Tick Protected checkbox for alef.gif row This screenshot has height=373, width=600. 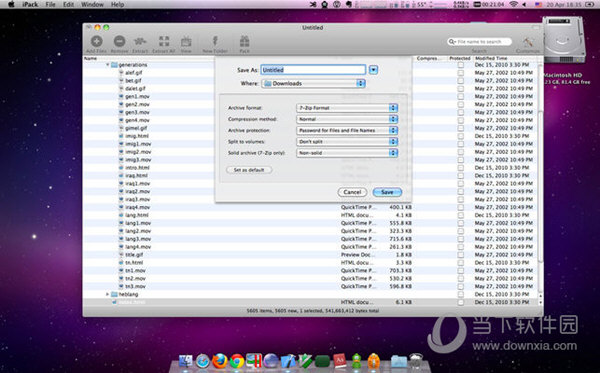point(460,73)
